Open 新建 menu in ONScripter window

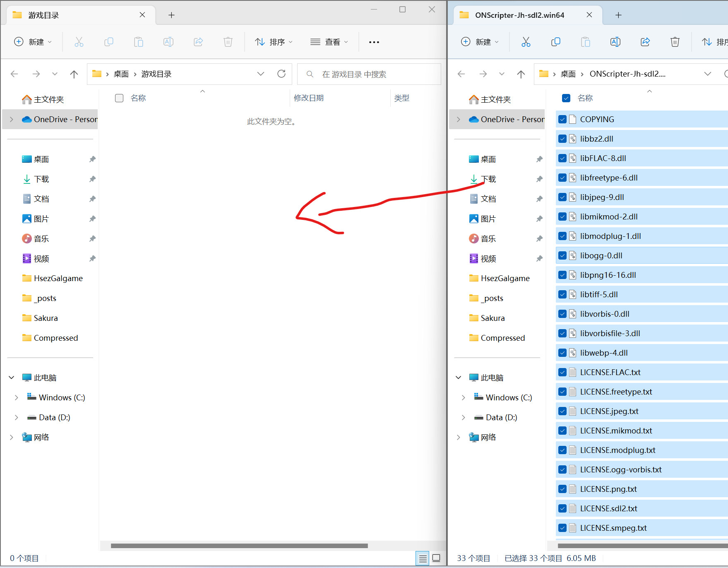pyautogui.click(x=480, y=42)
